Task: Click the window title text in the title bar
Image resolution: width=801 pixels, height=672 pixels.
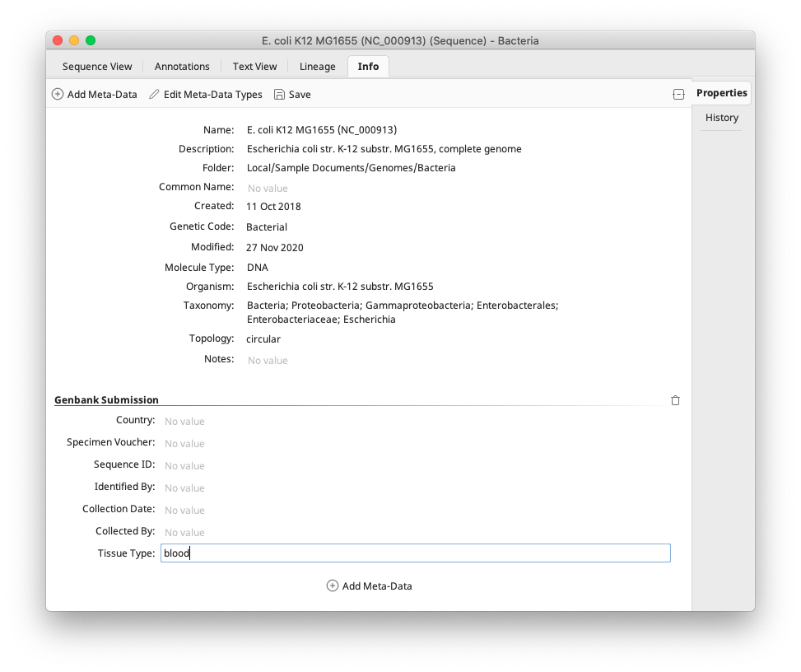Action: 400,41
